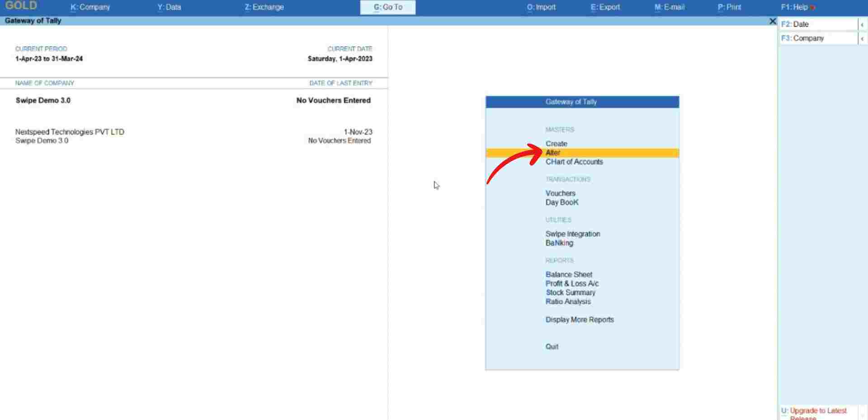Open Banking under Utilities
868x420 pixels.
click(x=559, y=243)
